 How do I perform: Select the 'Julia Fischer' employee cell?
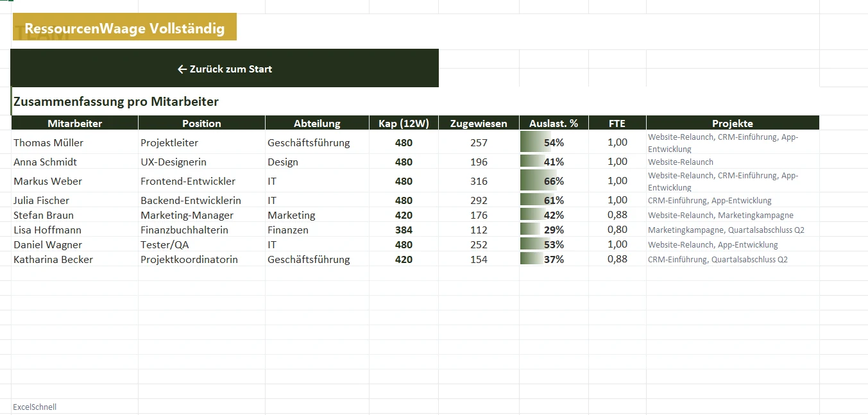click(x=75, y=200)
